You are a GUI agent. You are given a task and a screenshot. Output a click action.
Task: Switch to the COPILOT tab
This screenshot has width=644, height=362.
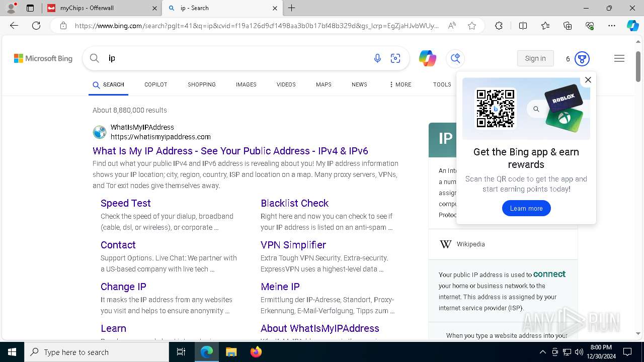(156, 84)
